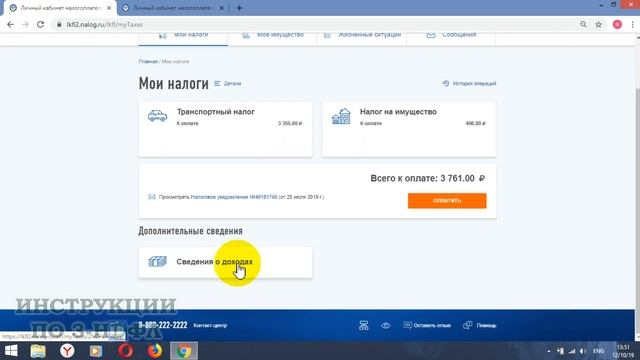Open the Сообщения navigation tab

point(451,37)
